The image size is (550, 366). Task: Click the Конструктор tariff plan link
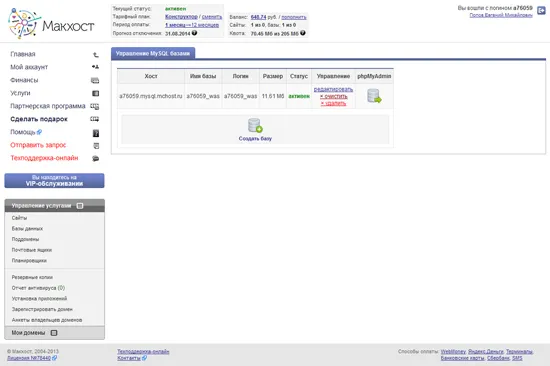(181, 16)
